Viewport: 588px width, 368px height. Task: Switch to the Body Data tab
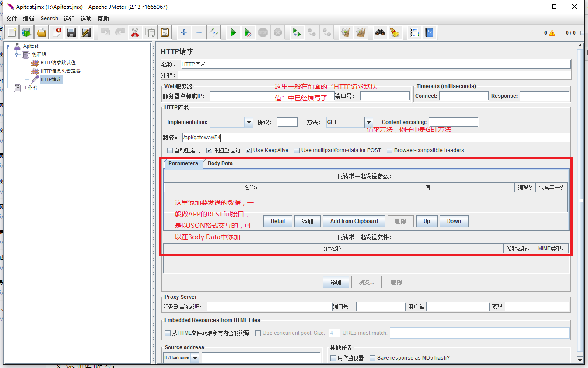220,163
